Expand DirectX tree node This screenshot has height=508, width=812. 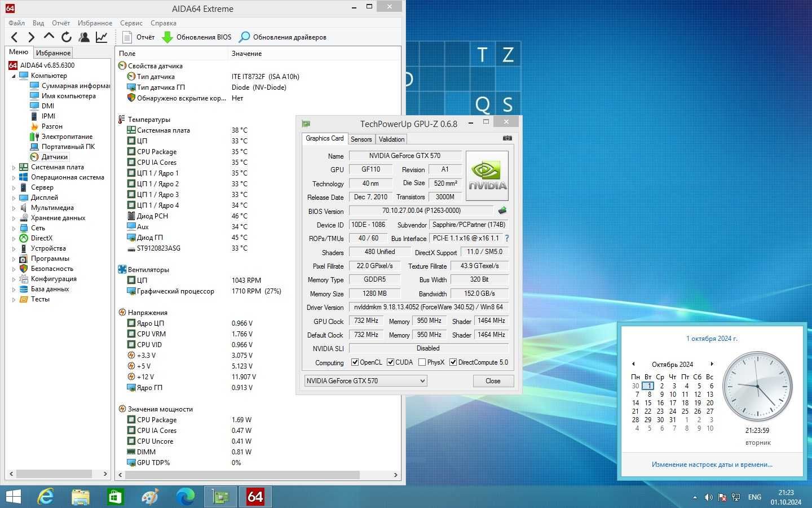pyautogui.click(x=14, y=238)
